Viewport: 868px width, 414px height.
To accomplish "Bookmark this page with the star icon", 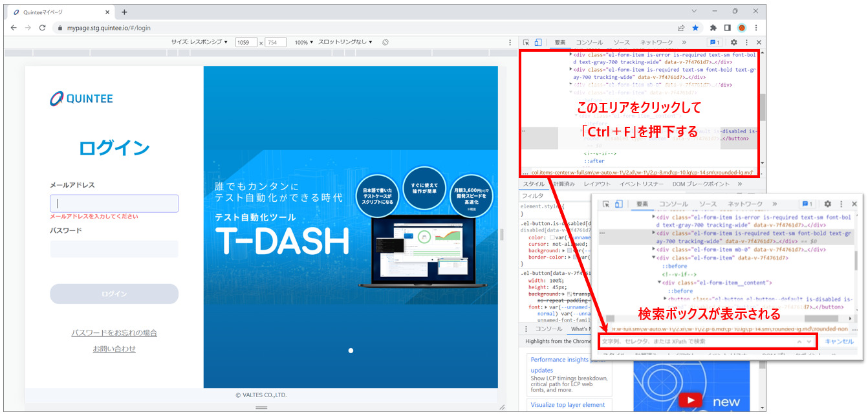I will pyautogui.click(x=695, y=28).
